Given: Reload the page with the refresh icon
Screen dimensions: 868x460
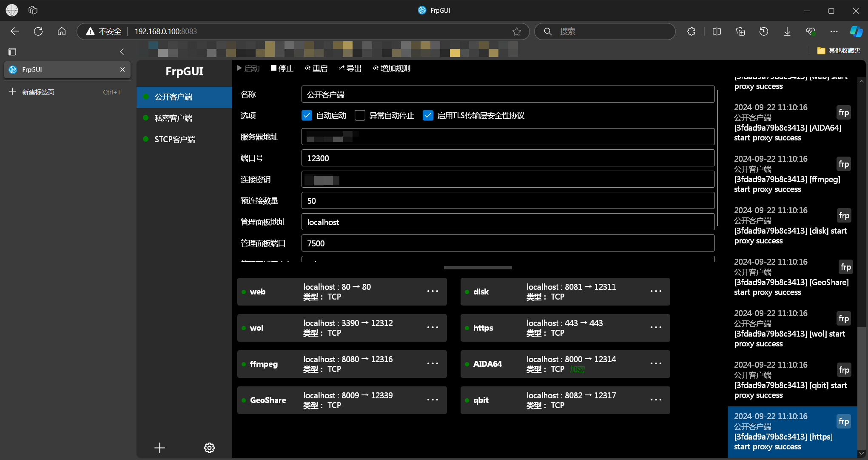Looking at the screenshot, I should tap(38, 31).
